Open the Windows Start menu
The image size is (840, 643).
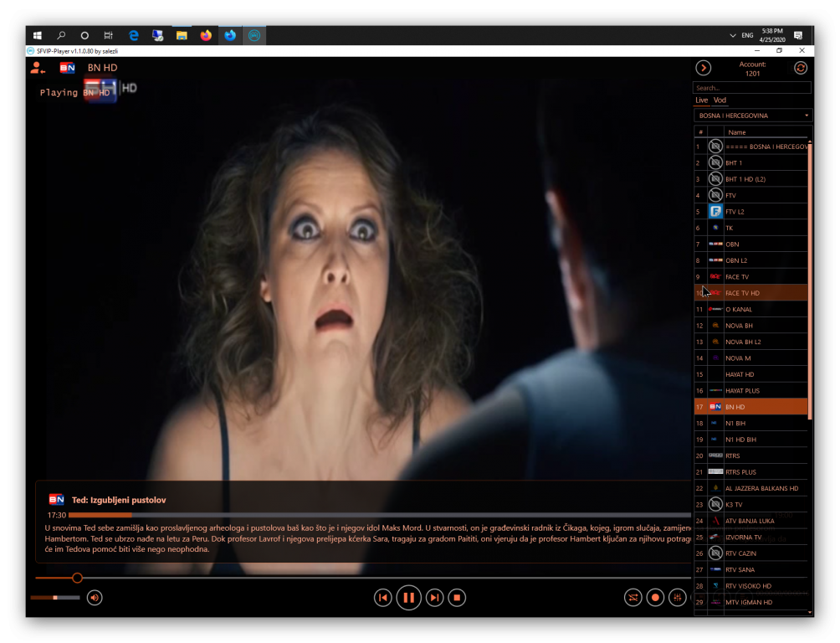click(x=38, y=35)
